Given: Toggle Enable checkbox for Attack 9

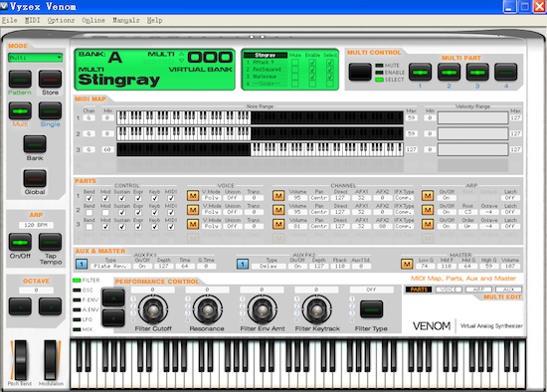Looking at the screenshot, I should (x=312, y=63).
